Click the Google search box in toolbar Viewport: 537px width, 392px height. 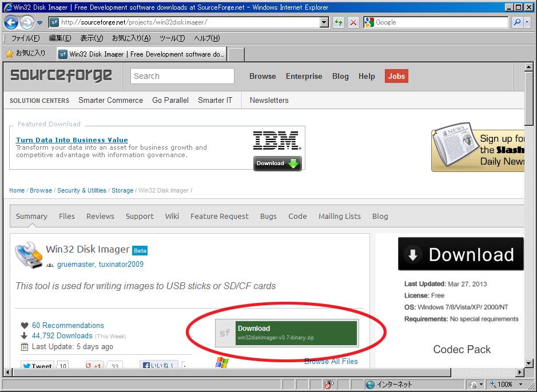point(441,22)
